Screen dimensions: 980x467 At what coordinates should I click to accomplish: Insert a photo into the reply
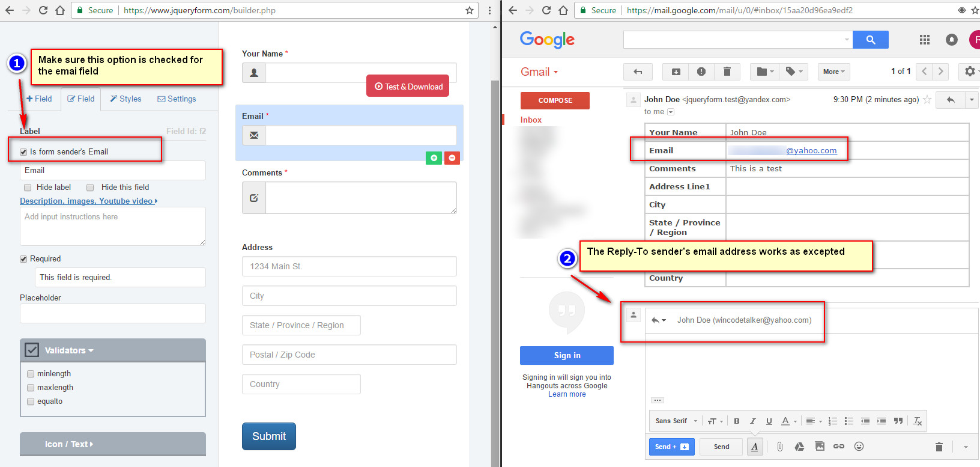(820, 447)
